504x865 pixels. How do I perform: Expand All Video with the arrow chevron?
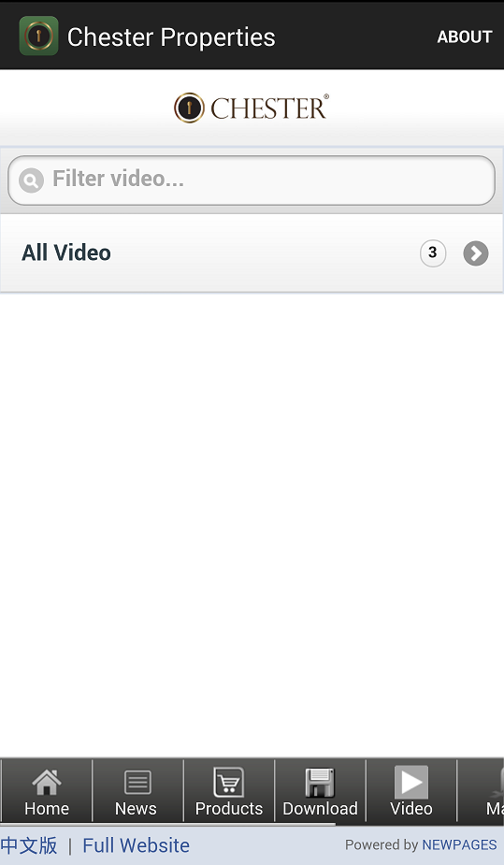point(476,253)
